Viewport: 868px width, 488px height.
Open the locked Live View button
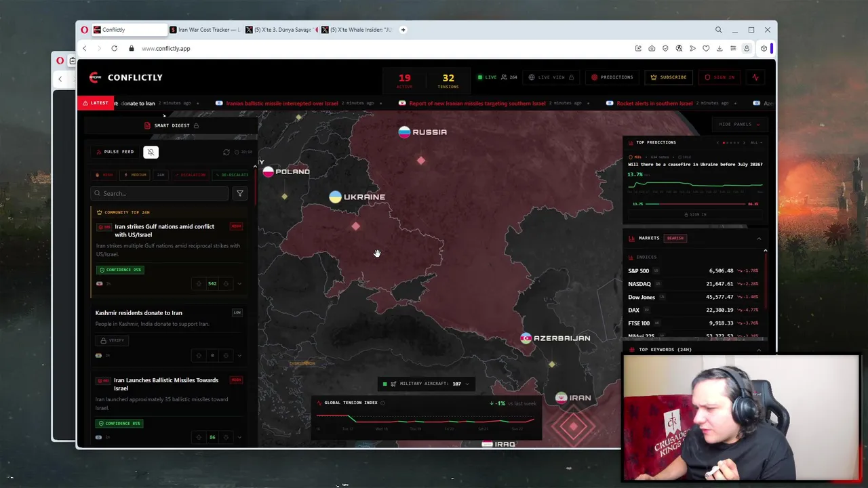click(x=551, y=77)
